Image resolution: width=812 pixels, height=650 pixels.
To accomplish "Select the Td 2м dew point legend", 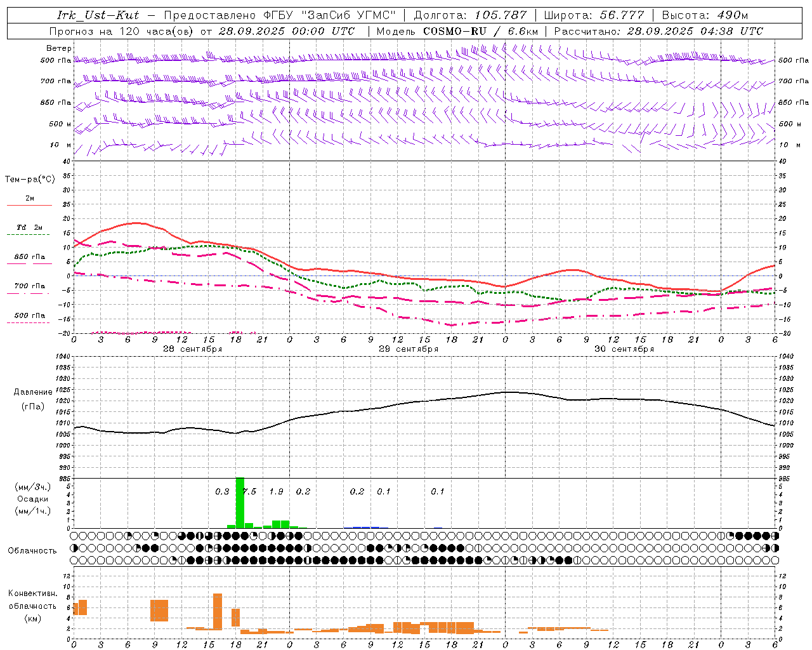I will tap(29, 227).
